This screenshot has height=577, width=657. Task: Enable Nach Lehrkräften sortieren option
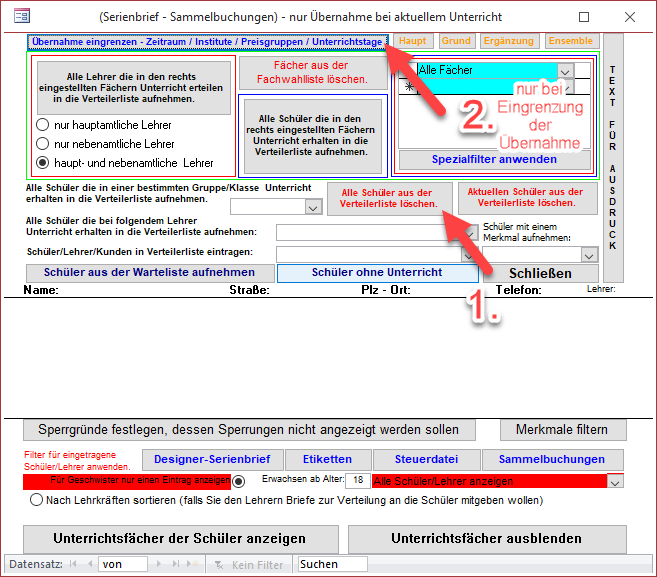tap(36, 500)
